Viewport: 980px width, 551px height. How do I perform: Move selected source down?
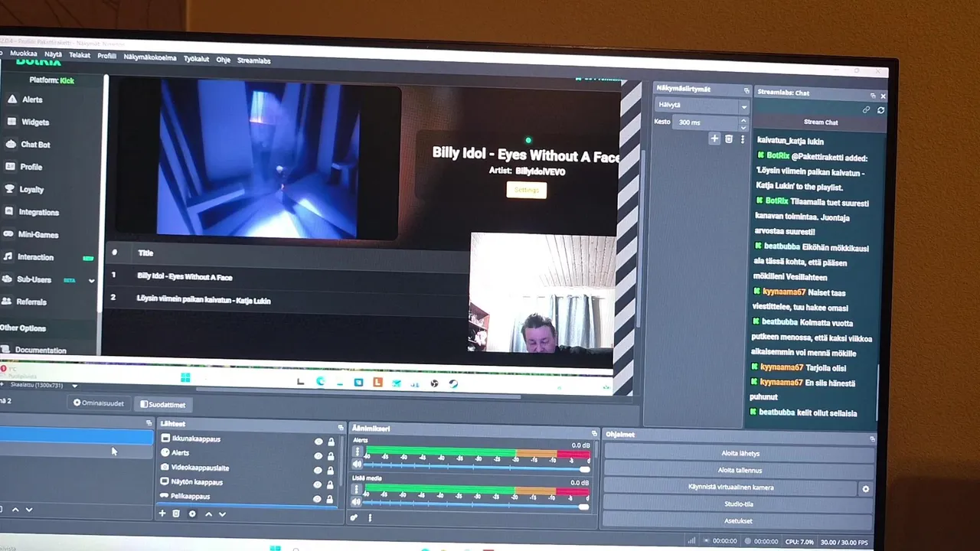click(x=222, y=514)
